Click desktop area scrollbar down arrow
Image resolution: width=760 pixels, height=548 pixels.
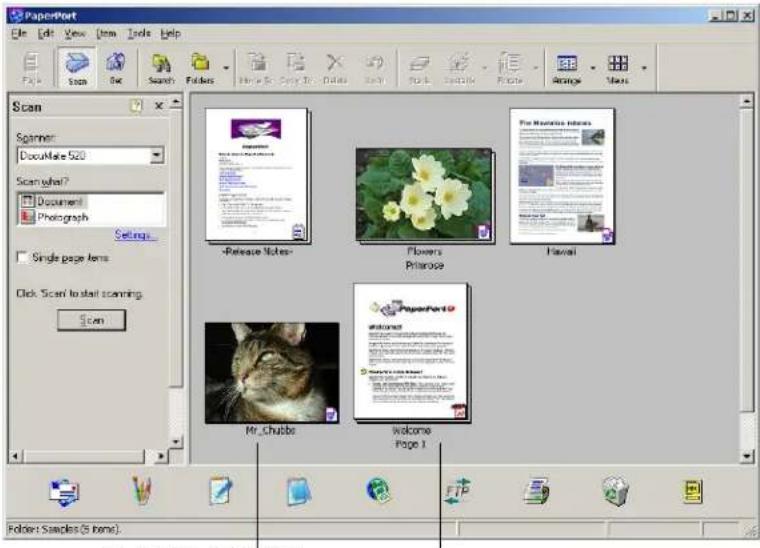pos(746,456)
